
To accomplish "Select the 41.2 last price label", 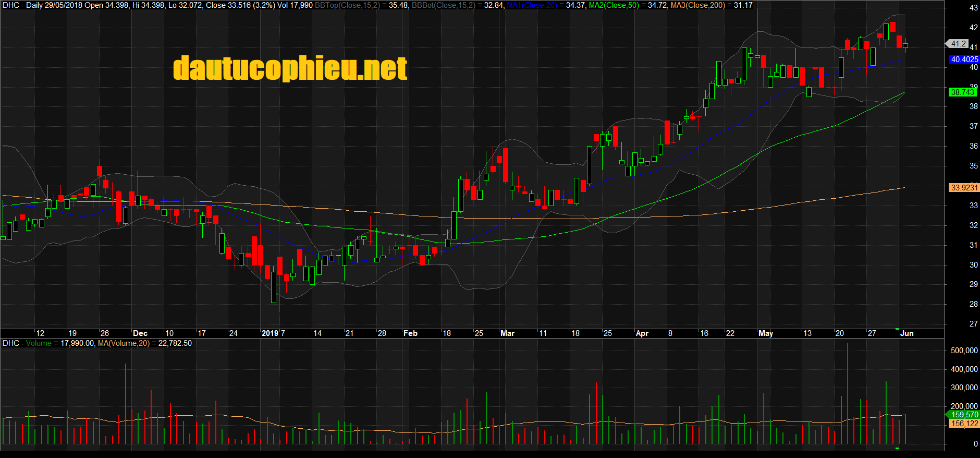I will click(959, 44).
